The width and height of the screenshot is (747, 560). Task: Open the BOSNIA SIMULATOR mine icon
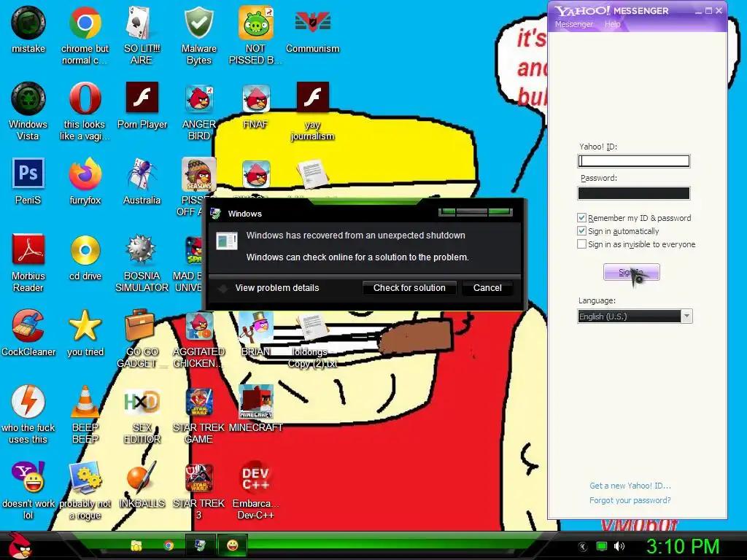pyautogui.click(x=142, y=249)
